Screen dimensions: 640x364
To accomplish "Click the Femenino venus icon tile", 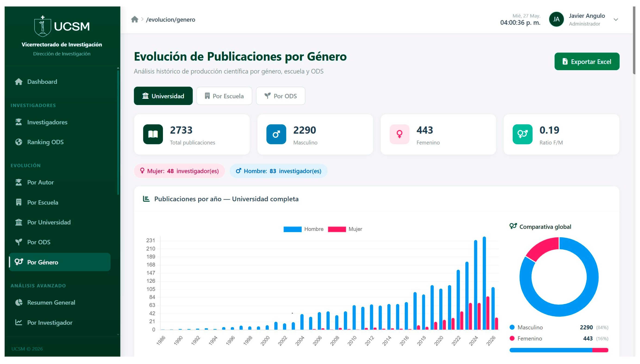I will [399, 134].
